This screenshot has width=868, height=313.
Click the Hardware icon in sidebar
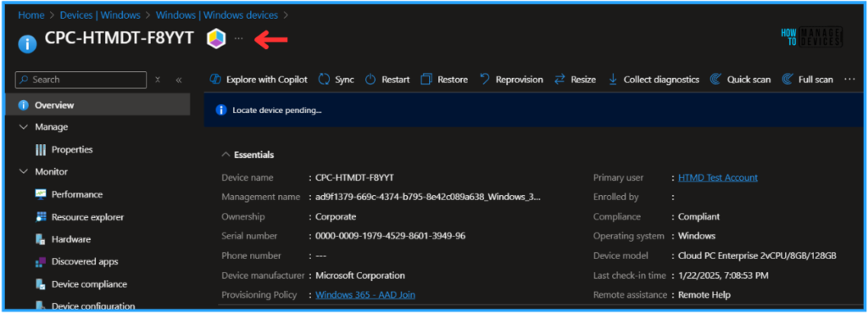[x=41, y=239]
